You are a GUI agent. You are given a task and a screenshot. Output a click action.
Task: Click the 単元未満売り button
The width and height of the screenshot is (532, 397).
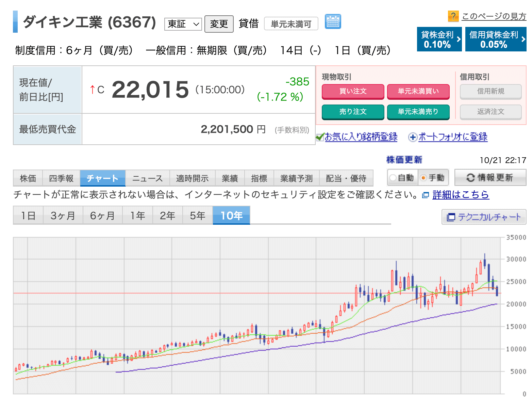(x=418, y=112)
